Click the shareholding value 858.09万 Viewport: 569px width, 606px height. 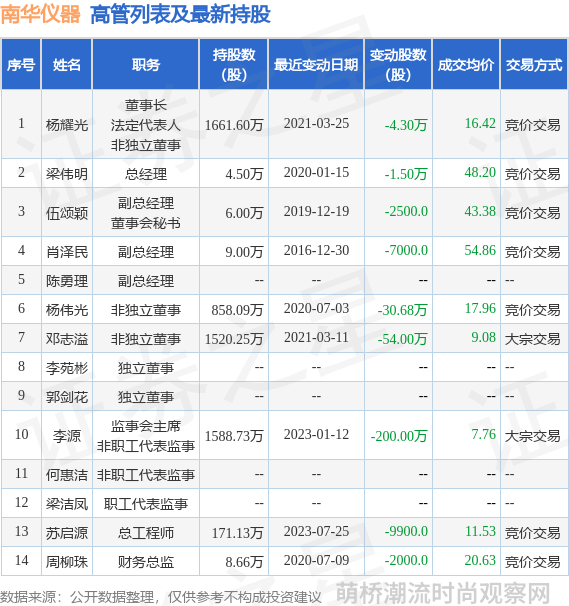(237, 310)
